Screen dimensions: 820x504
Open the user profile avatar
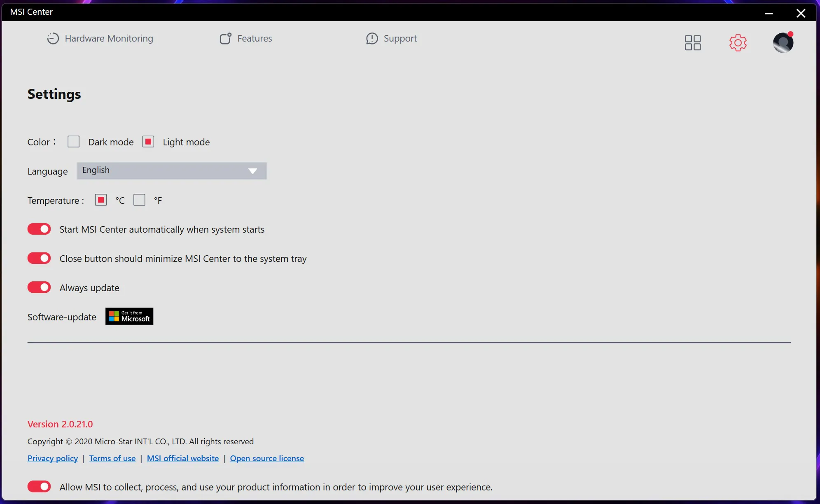tap(783, 42)
